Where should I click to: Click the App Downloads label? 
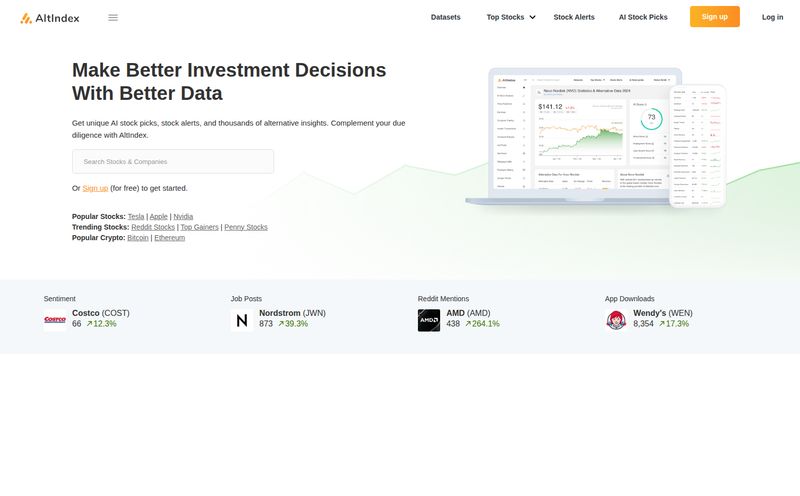(630, 299)
